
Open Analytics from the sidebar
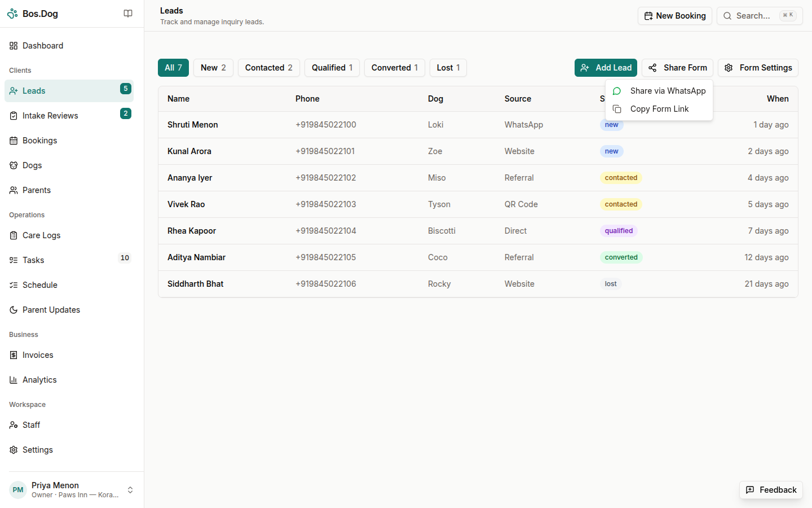click(x=39, y=379)
